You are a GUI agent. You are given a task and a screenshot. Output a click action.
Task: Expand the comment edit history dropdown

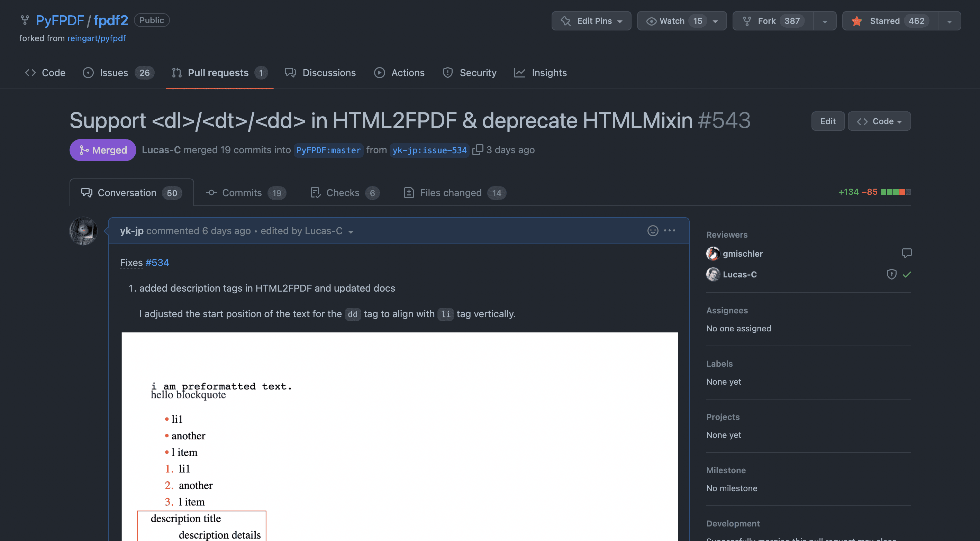pyautogui.click(x=351, y=232)
